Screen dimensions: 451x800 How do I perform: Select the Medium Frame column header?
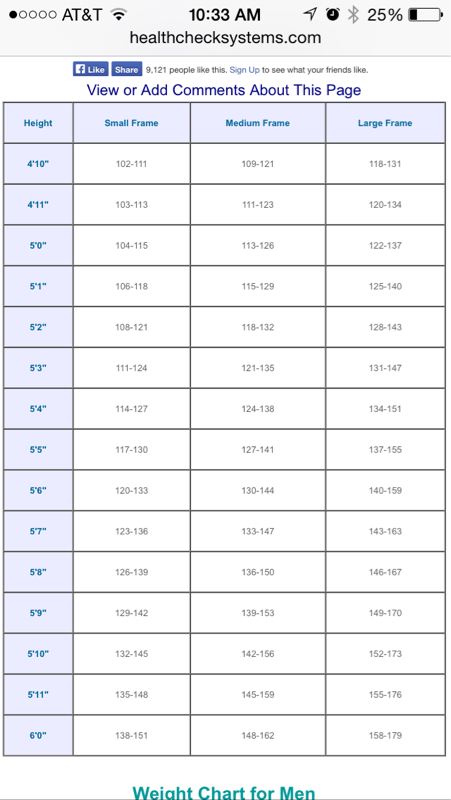pos(258,123)
